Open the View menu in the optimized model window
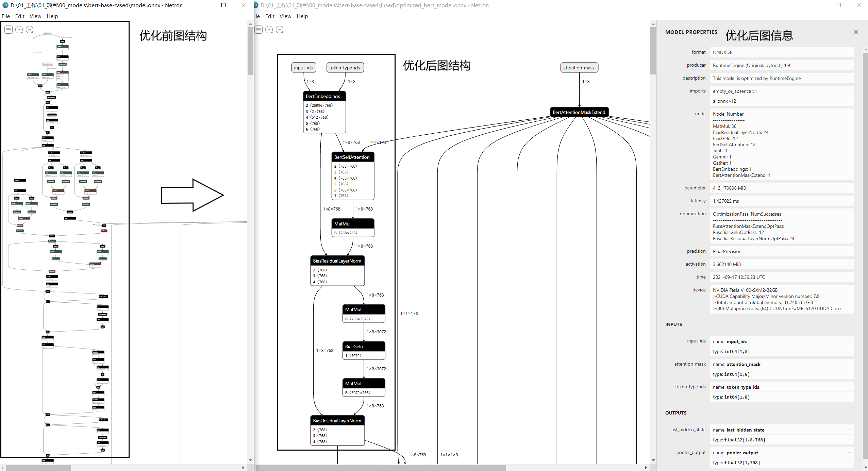This screenshot has height=471, width=868. tap(285, 16)
